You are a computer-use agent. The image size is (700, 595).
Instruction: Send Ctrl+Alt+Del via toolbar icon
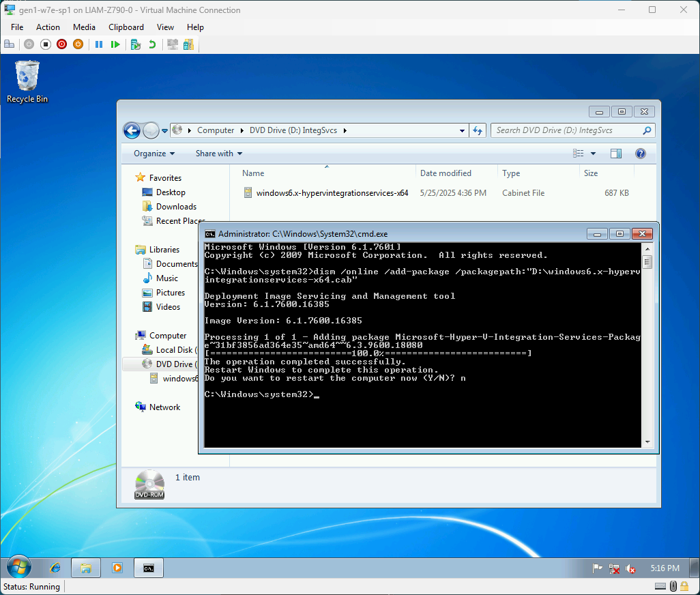[x=9, y=44]
